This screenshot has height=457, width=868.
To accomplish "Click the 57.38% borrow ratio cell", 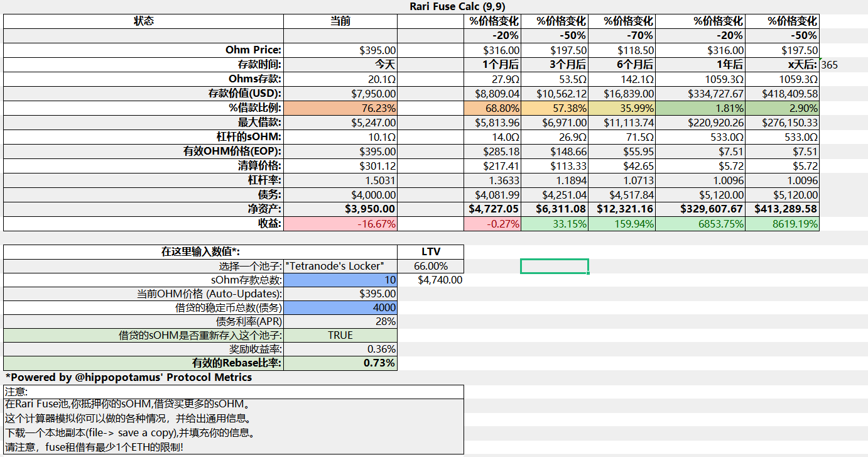I will [x=555, y=108].
